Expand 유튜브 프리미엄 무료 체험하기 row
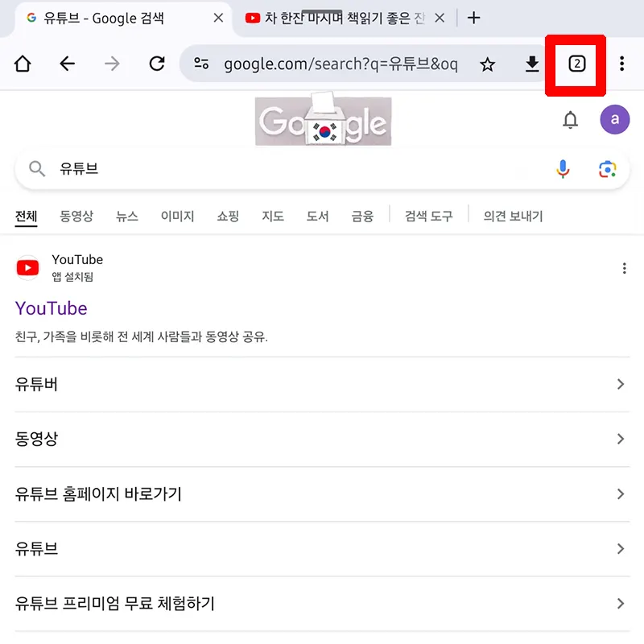 (322, 603)
